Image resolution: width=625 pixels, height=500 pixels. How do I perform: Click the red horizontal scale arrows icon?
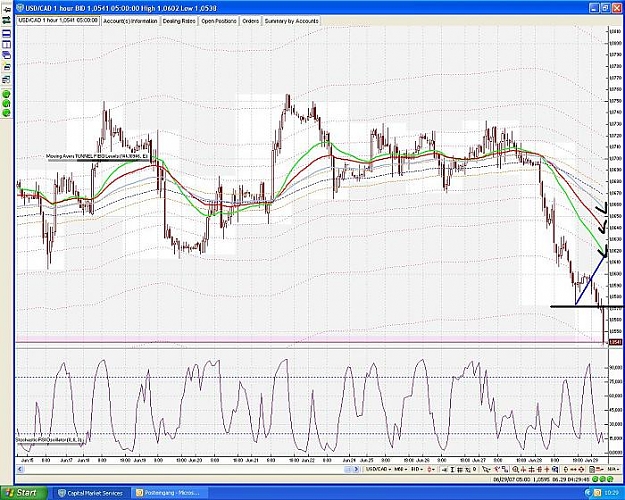pyautogui.click(x=573, y=469)
